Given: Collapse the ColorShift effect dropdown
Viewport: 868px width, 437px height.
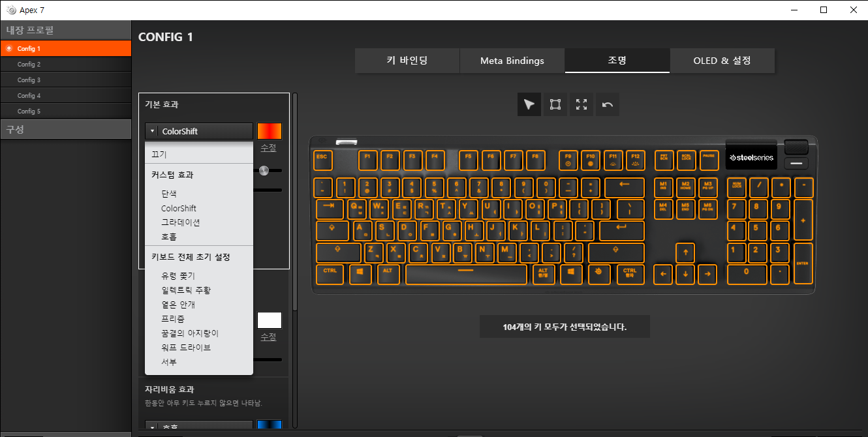Looking at the screenshot, I should coord(199,131).
